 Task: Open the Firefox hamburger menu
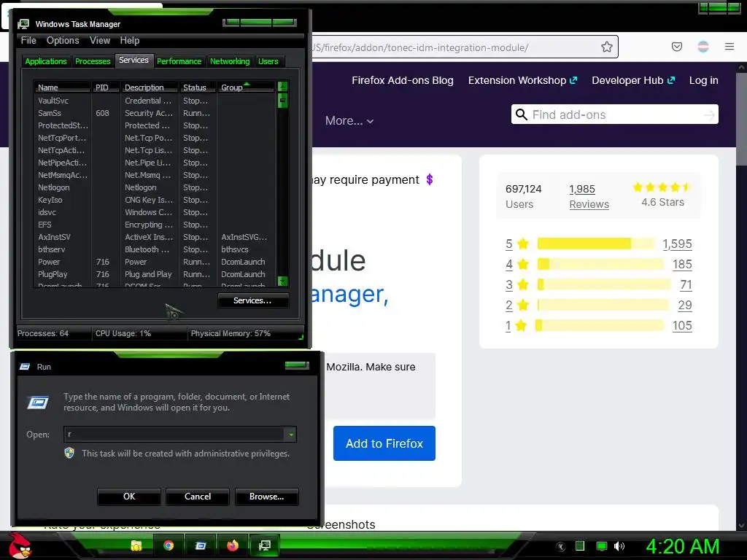point(729,47)
